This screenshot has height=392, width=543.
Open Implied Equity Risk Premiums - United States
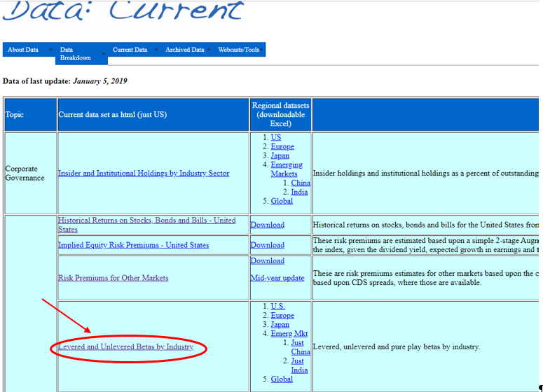(133, 245)
